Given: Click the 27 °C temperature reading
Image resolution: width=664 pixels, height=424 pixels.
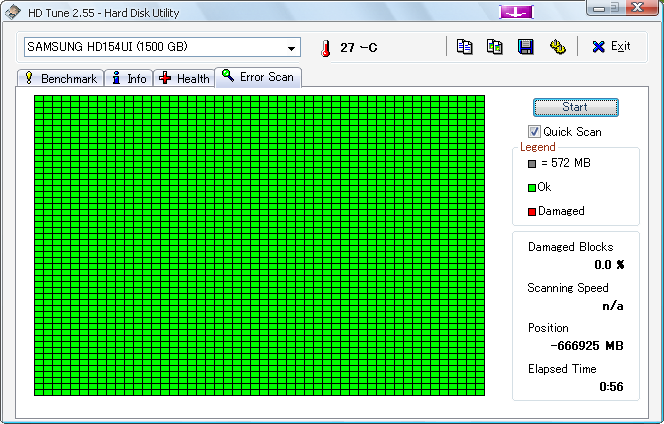Looking at the screenshot, I should 358,47.
